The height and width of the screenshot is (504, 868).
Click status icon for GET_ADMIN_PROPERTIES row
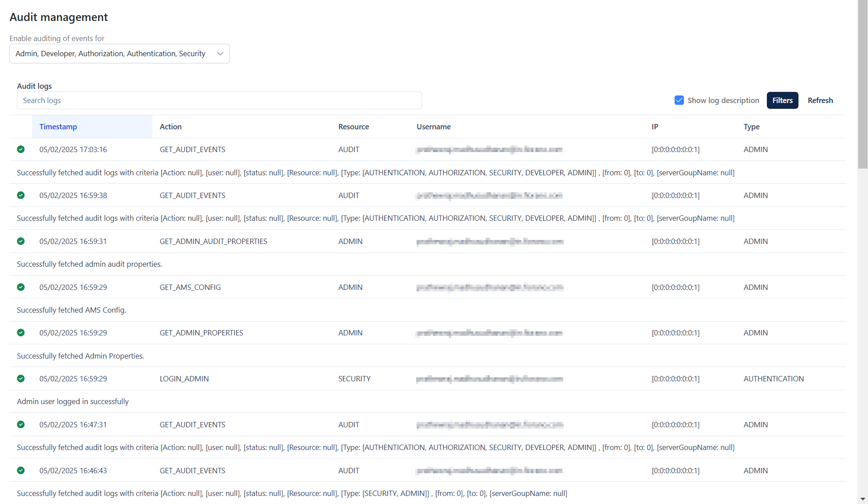tap(21, 333)
